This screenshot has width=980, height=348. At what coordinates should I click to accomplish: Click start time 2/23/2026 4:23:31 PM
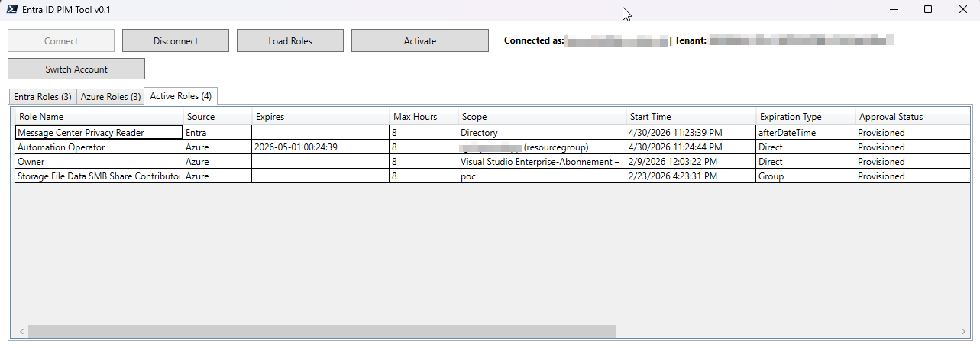tap(691, 176)
